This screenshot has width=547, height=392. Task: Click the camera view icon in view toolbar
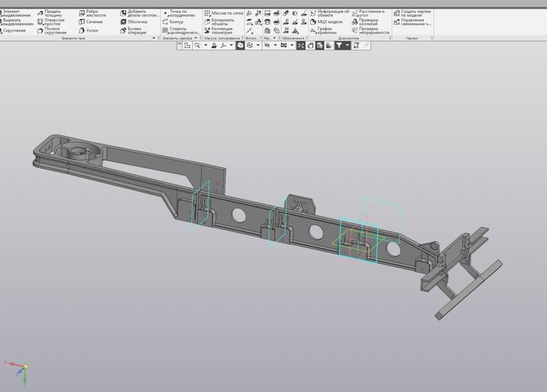pos(284,46)
